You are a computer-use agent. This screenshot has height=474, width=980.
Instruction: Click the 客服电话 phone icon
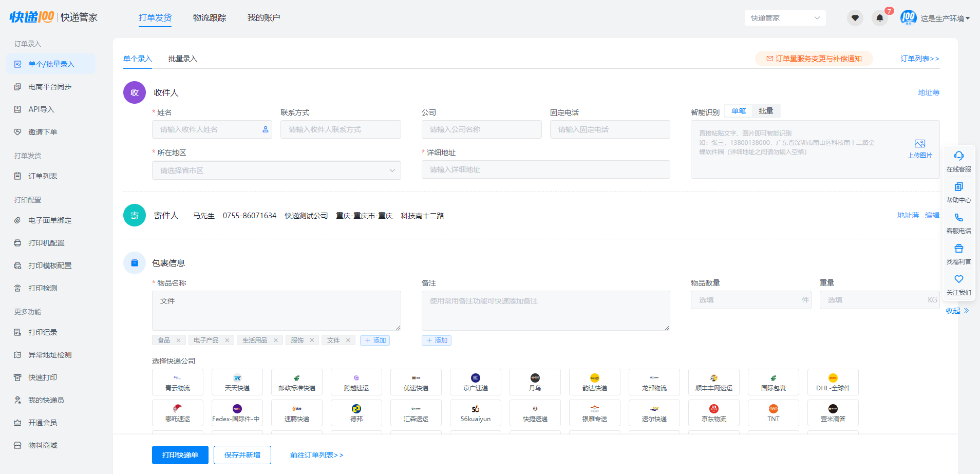pyautogui.click(x=958, y=217)
